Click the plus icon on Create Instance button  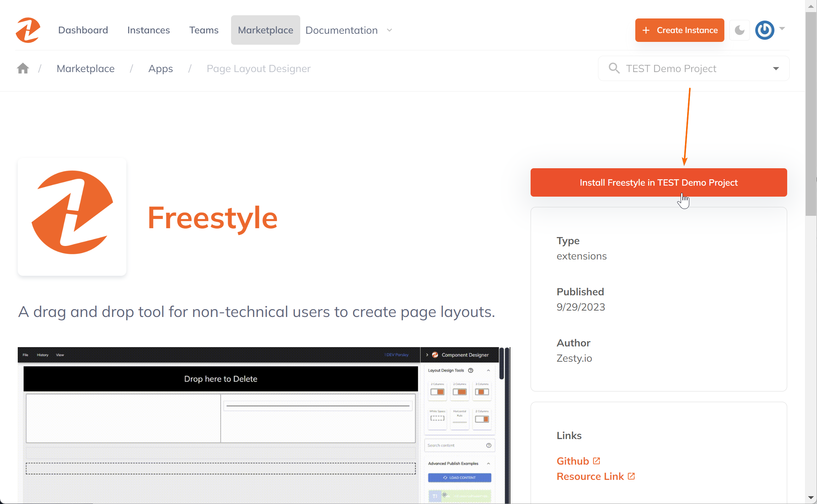[x=646, y=30]
